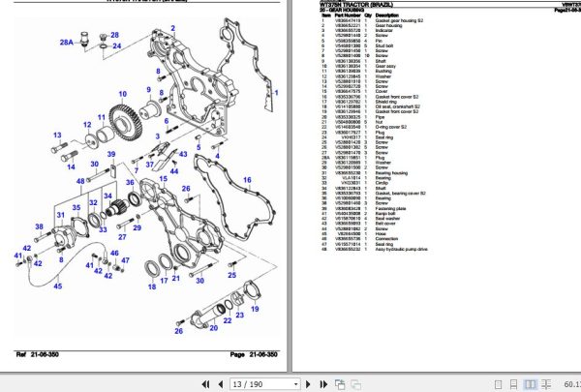The height and width of the screenshot is (392, 581).
Task: Click the 'Stud bolt' description
Action: (x=383, y=45)
